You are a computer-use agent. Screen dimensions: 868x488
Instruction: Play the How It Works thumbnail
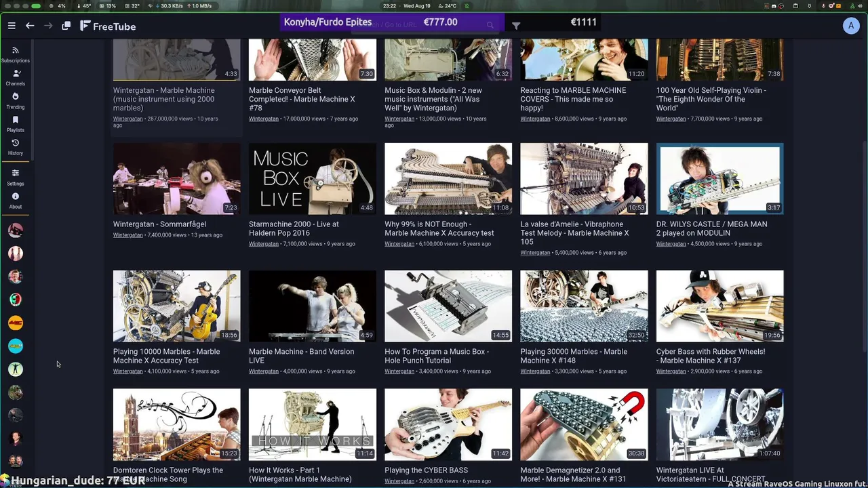point(313,425)
